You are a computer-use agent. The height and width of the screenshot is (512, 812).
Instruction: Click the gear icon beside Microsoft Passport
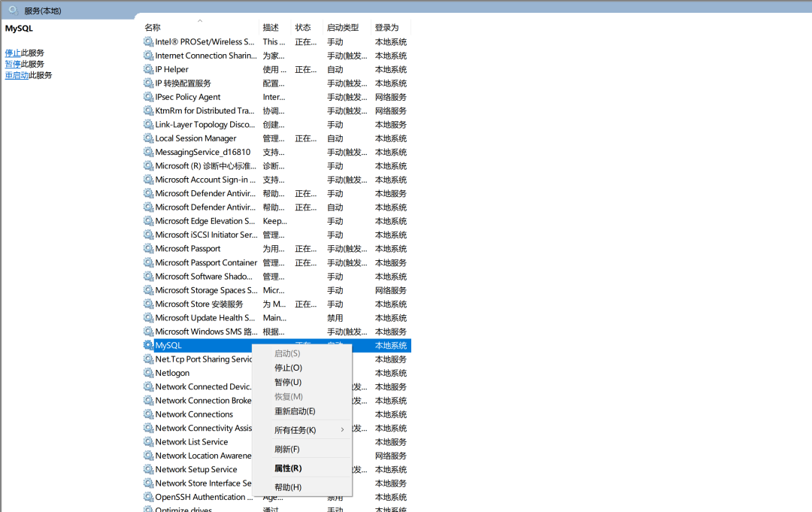point(148,249)
